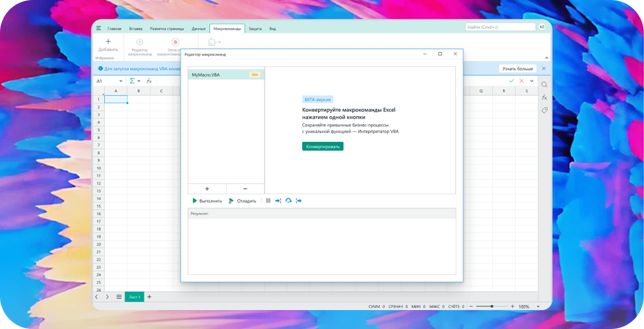Remove selected macro with minus button

pos(245,189)
